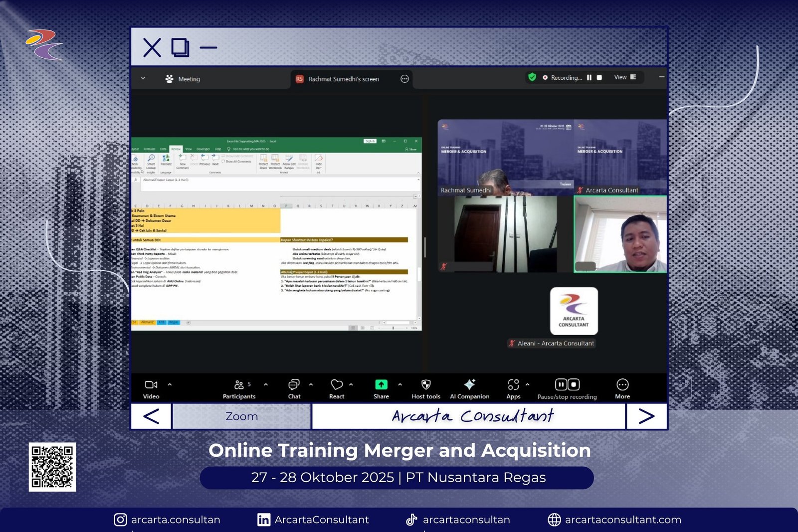Toggle the Video camera on or off
This screenshot has width=798, height=532.
(151, 385)
